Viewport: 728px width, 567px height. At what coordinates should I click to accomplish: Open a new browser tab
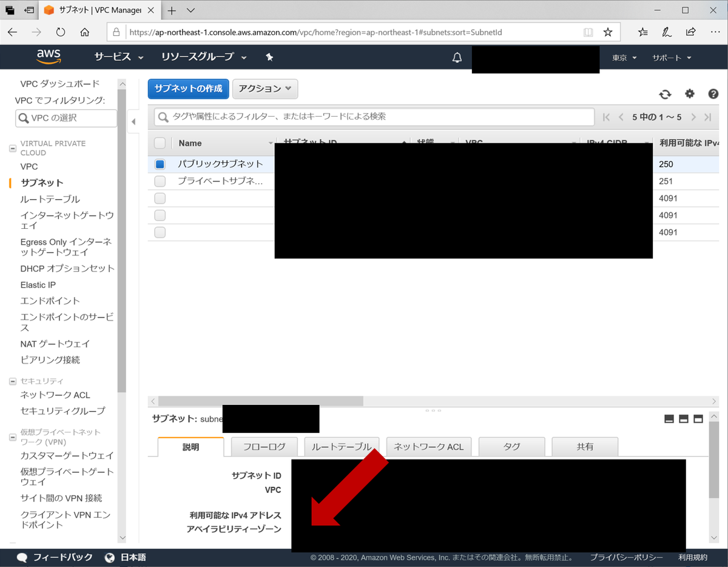click(x=172, y=10)
